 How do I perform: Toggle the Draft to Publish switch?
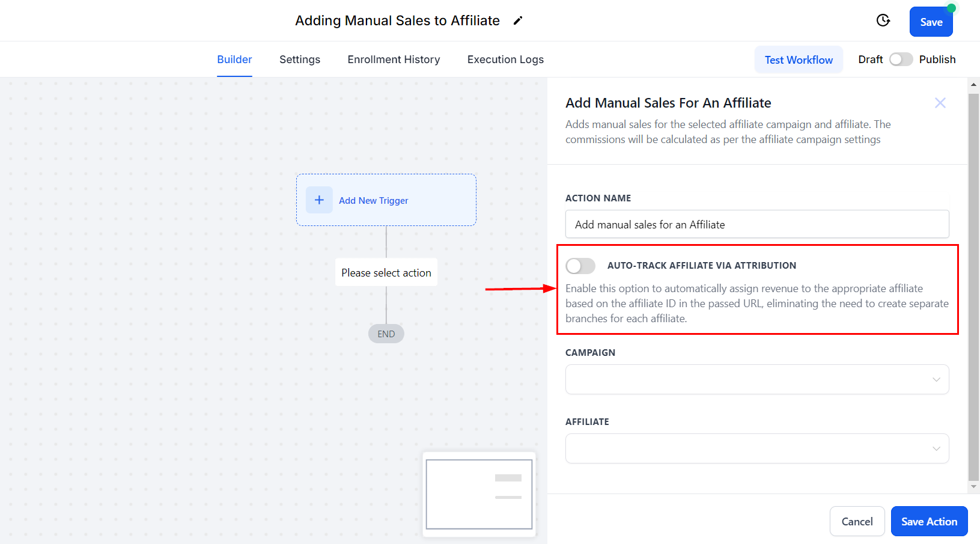click(901, 60)
